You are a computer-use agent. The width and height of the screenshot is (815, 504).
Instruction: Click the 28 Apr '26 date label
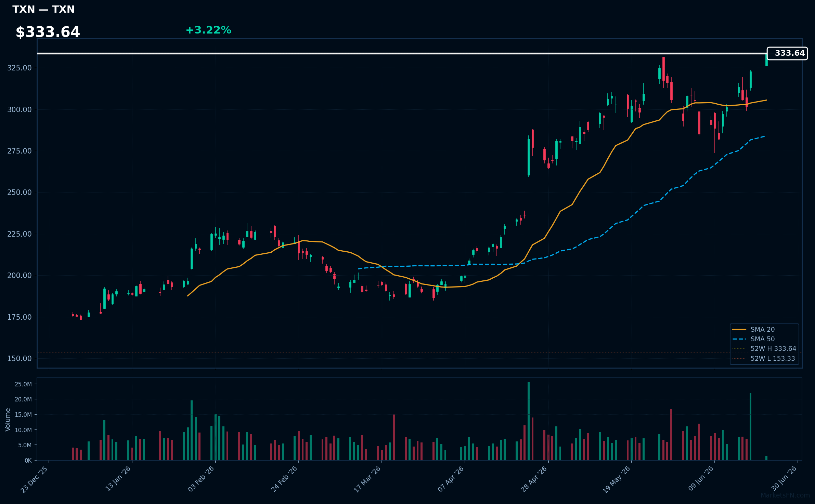[534, 479]
